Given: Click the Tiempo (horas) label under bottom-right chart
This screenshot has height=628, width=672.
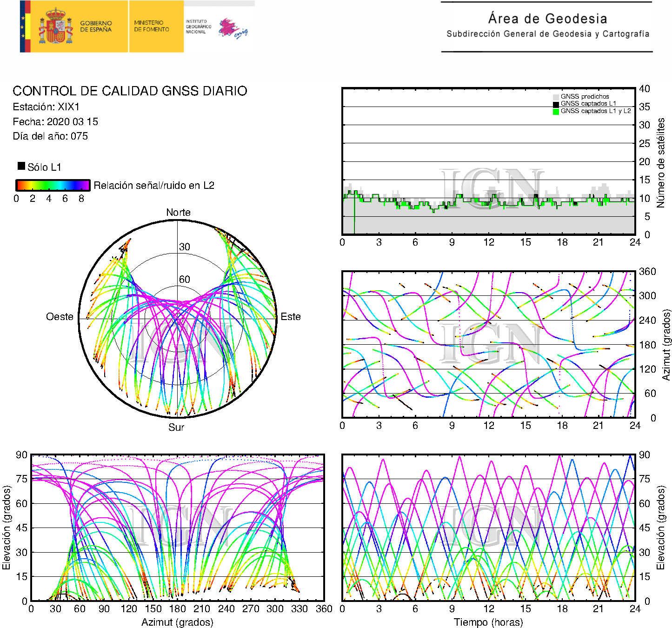Looking at the screenshot, I should [x=488, y=622].
